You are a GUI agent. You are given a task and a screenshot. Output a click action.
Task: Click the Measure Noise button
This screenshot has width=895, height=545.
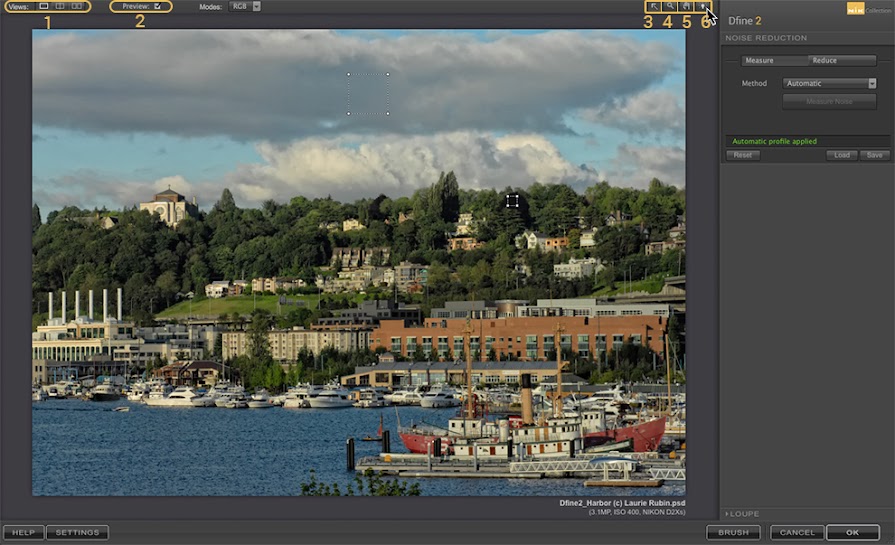[828, 101]
